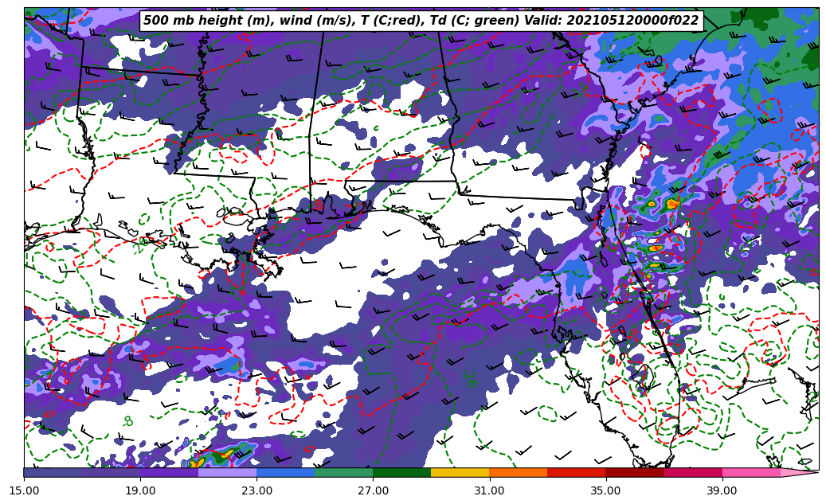
Task: Click the green -8 dewpoint contour label
Action: pyautogui.click(x=128, y=420)
